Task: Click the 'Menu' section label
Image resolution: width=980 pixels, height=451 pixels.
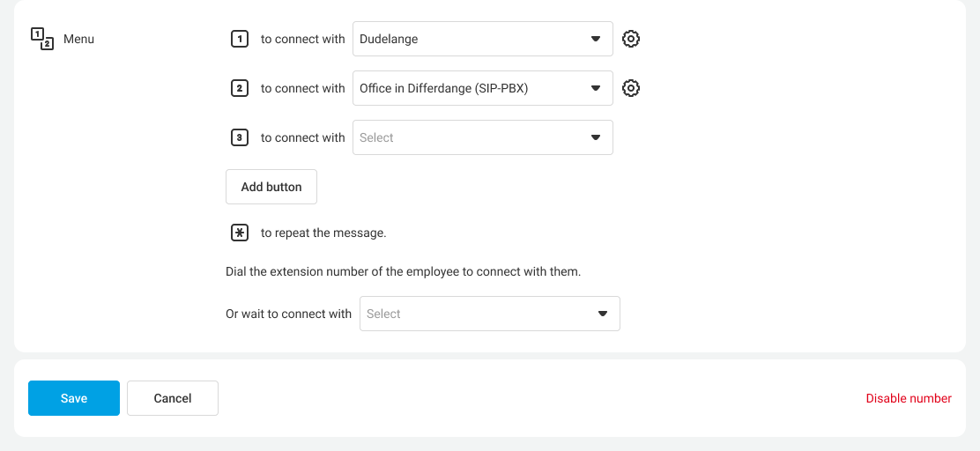Action: (78, 39)
